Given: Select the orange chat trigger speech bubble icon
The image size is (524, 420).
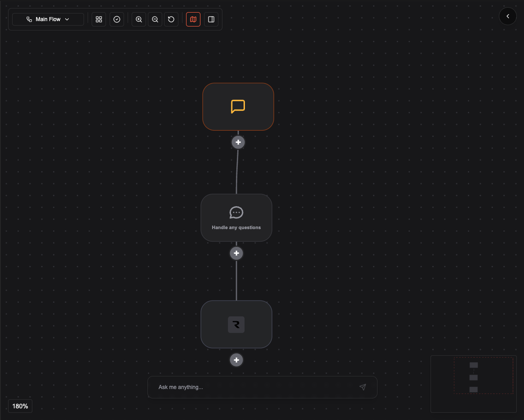Looking at the screenshot, I should pyautogui.click(x=238, y=106).
